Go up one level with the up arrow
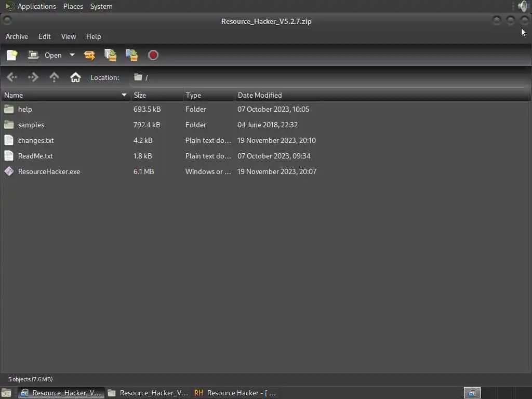532x399 pixels. pyautogui.click(x=54, y=77)
